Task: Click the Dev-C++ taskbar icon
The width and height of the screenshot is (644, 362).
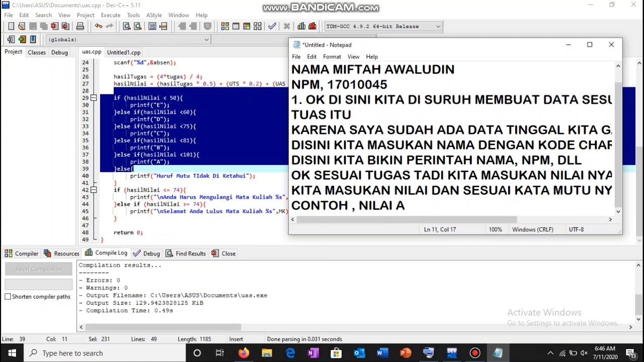Action: tap(452, 353)
